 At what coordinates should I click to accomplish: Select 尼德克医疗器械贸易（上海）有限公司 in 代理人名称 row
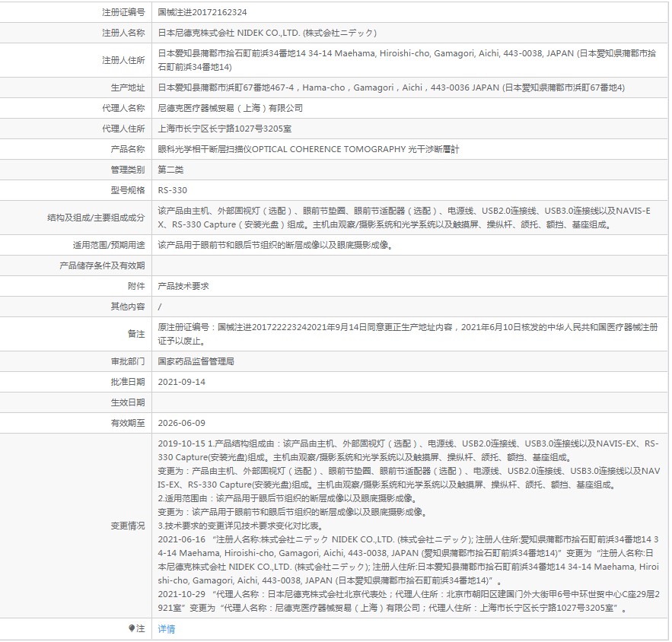point(230,108)
